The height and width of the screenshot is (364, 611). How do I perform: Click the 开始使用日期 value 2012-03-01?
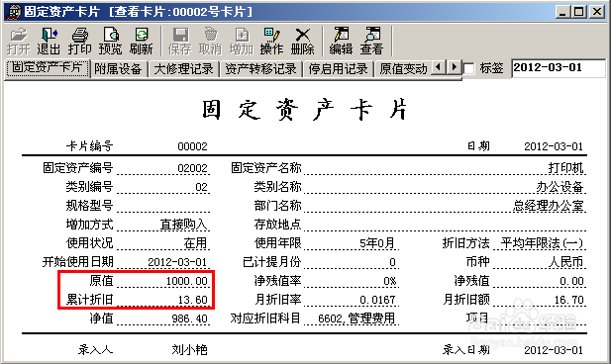point(177,262)
